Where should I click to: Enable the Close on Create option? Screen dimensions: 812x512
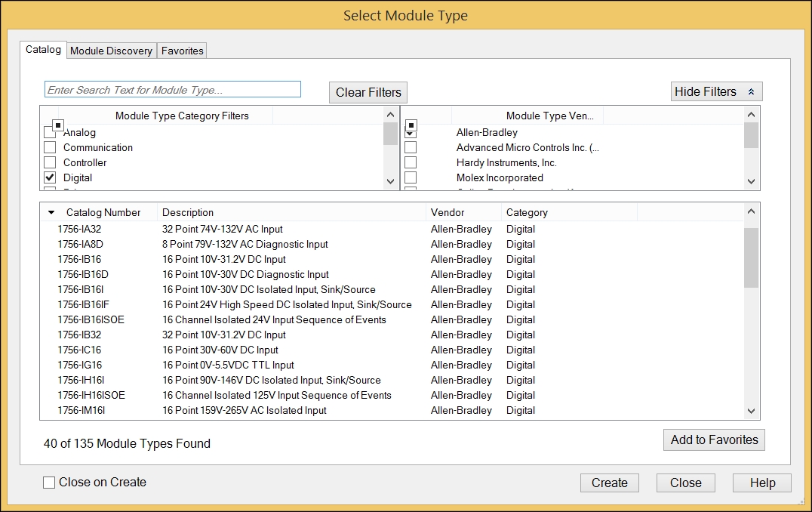49,481
